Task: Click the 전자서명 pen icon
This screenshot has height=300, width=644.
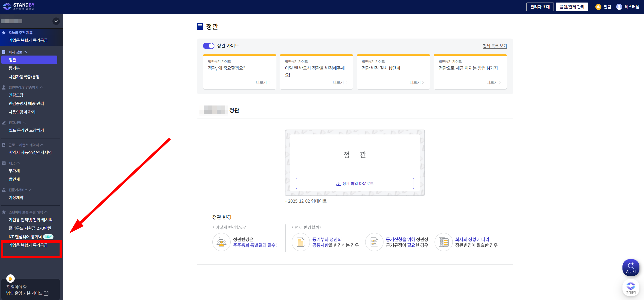Action: (x=4, y=122)
